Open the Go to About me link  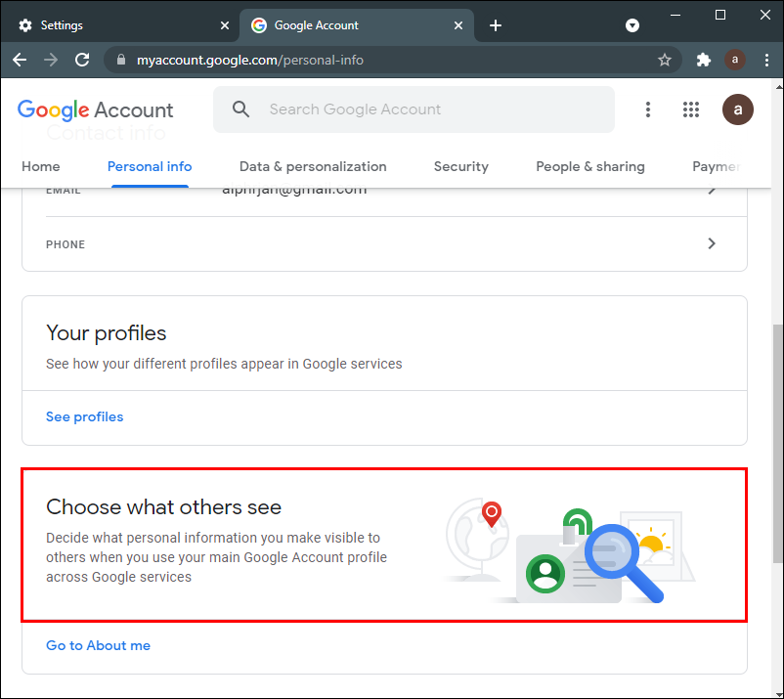point(98,645)
